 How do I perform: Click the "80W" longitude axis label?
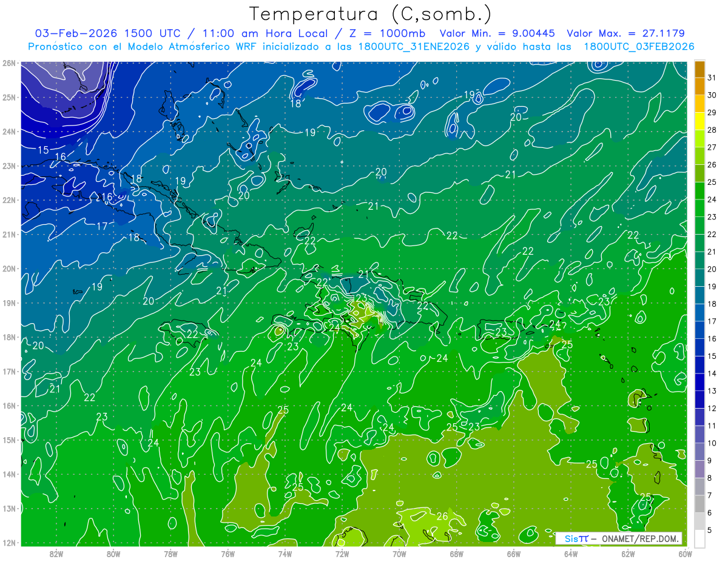113,554
